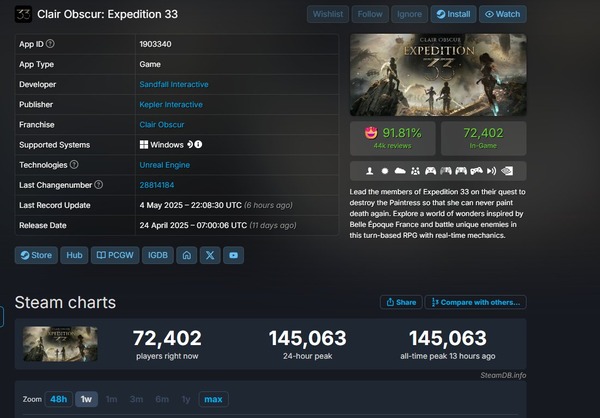Click the second dimmed controller icon
This screenshot has height=418, width=600.
(x=446, y=171)
